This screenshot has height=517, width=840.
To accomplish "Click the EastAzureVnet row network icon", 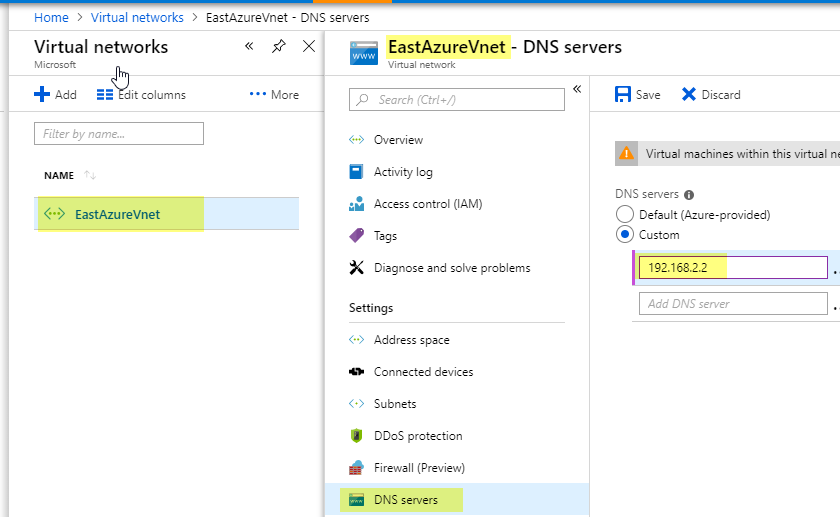I will click(54, 214).
